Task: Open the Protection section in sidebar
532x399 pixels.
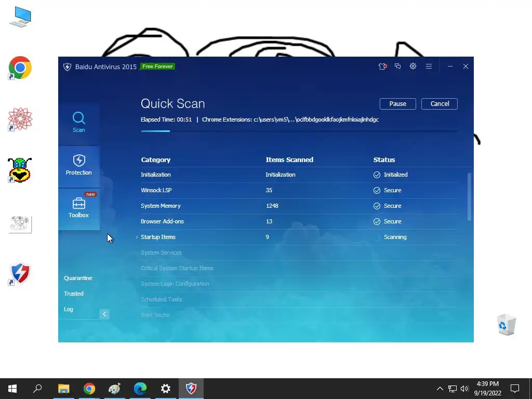Action: (79, 166)
